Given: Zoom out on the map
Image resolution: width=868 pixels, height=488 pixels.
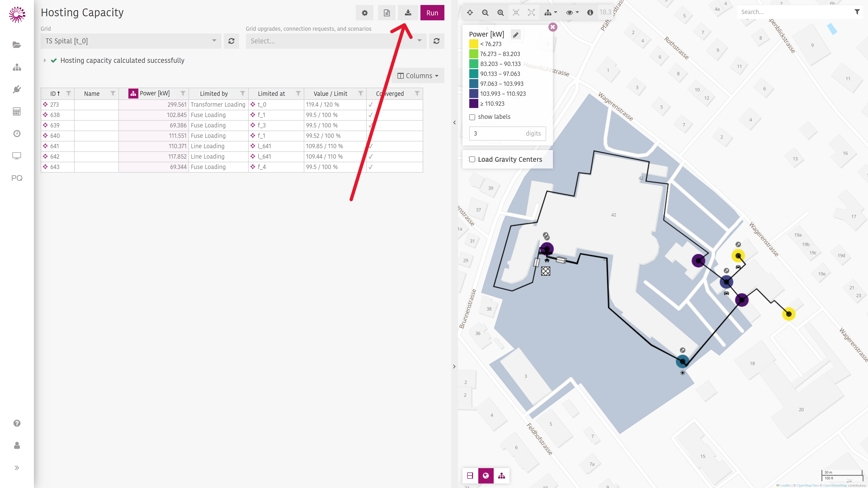Looking at the screenshot, I should pos(485,12).
